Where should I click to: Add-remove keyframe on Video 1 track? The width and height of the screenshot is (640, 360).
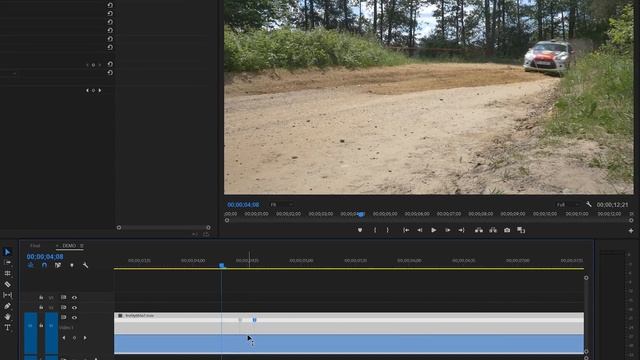[74, 338]
